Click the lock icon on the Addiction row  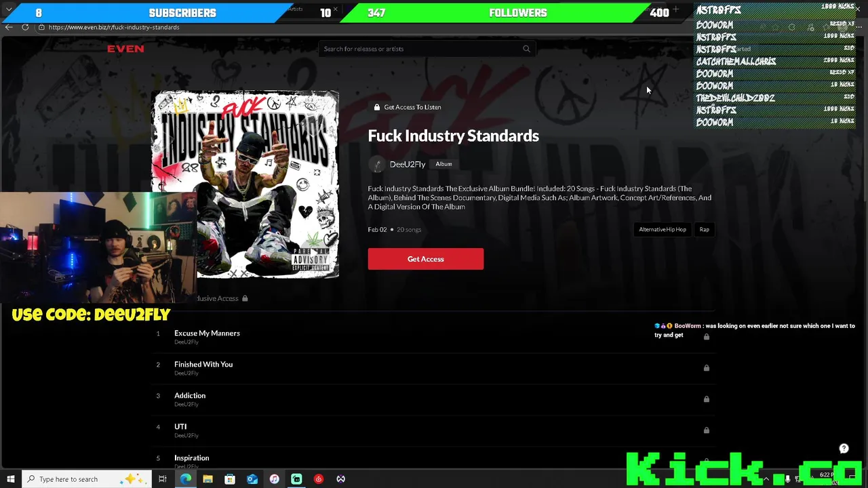tap(707, 399)
